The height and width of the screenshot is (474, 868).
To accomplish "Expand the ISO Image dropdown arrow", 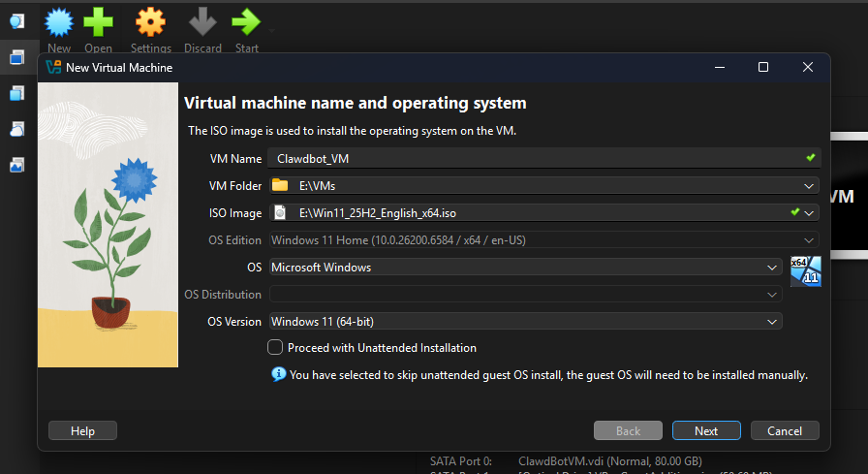I will coord(809,213).
